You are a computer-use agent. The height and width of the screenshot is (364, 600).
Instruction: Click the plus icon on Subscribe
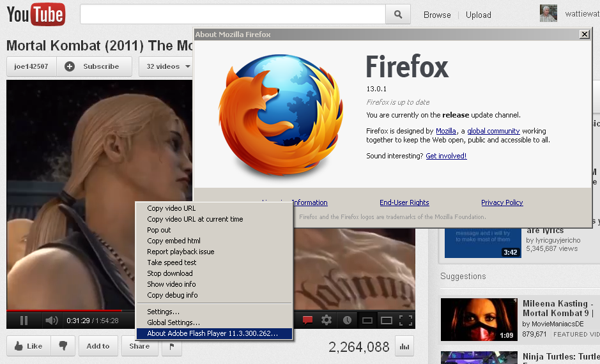pos(69,66)
